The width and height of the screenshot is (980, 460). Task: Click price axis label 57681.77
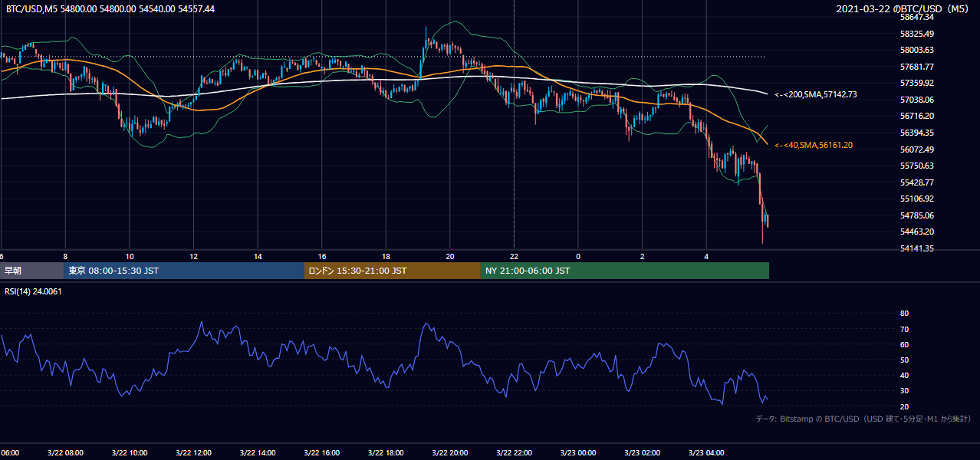tap(916, 67)
